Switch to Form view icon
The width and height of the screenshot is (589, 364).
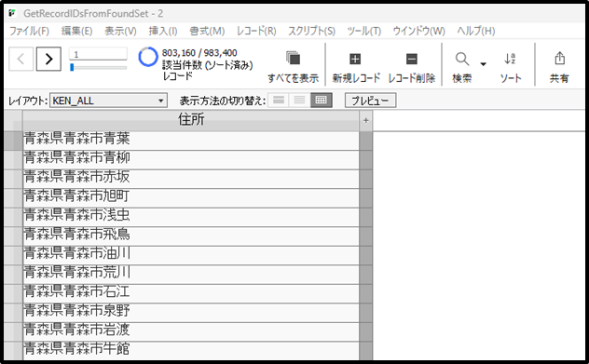click(x=279, y=101)
